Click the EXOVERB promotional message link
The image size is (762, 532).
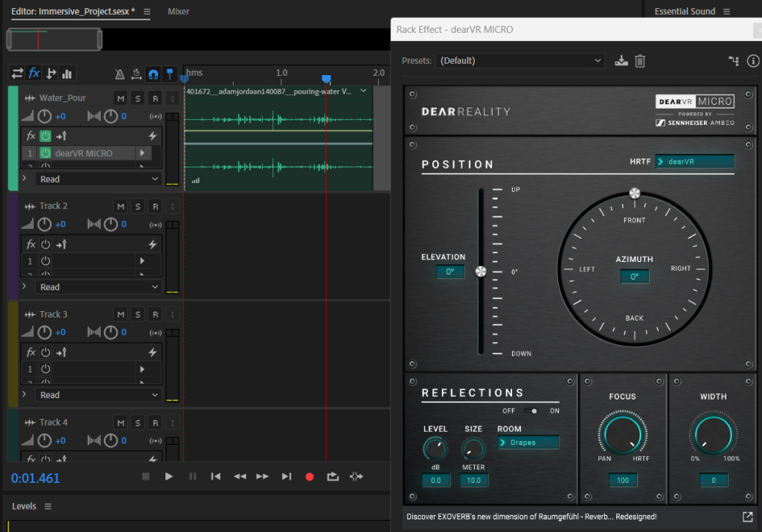tap(531, 517)
